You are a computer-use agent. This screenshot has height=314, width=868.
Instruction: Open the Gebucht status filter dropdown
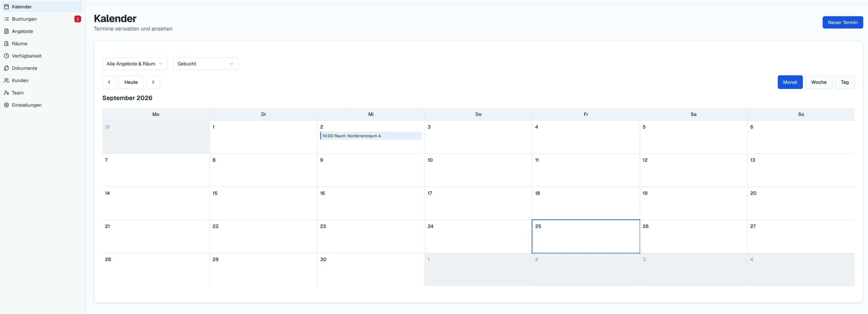[x=206, y=64]
